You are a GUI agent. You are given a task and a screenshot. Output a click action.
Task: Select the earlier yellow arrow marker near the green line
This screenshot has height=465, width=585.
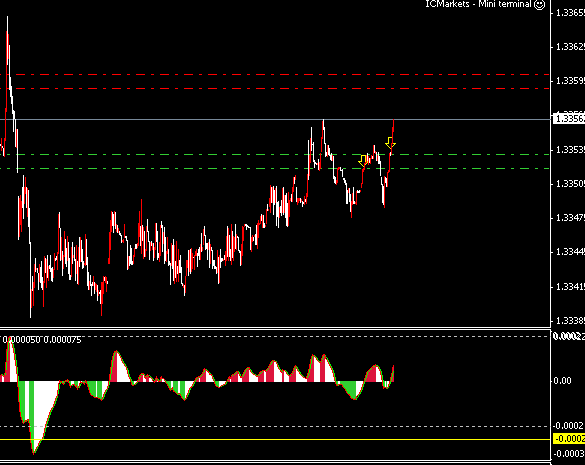pos(363,161)
